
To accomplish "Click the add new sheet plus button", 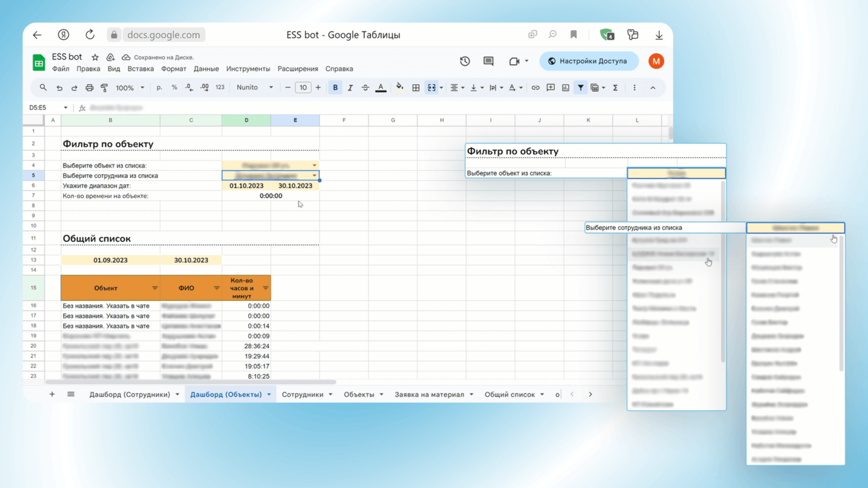I will click(x=52, y=394).
